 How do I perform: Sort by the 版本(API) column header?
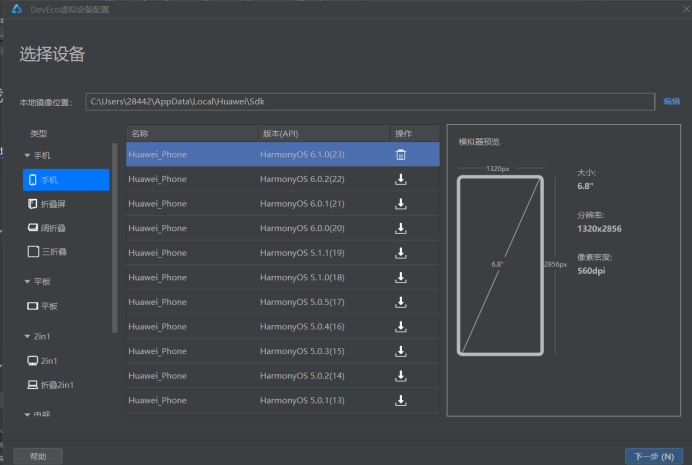[x=324, y=133]
